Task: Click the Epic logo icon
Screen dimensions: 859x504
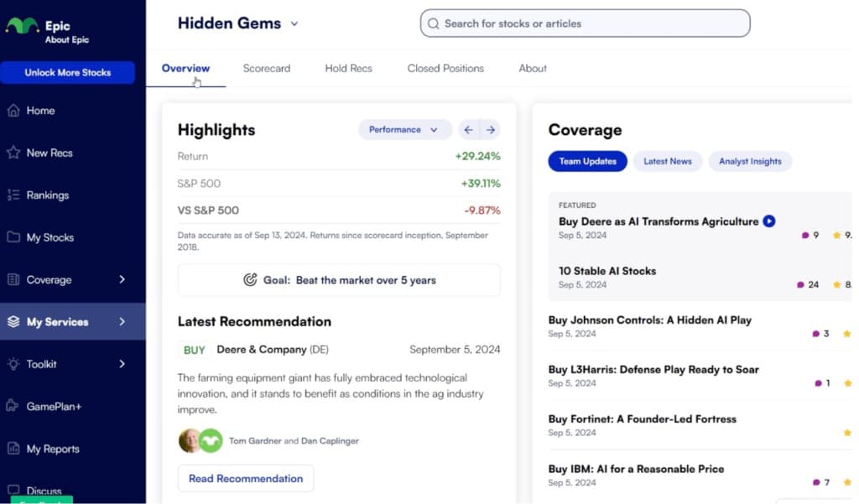Action: 23,25
